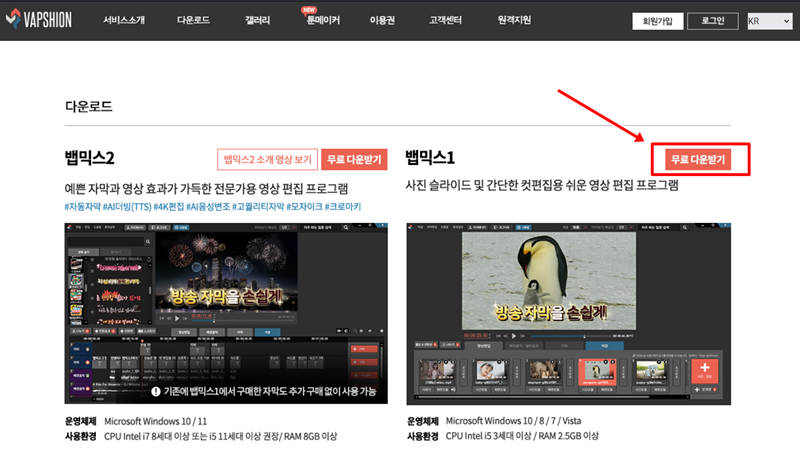Click the 'Microsoft Windows 10 / 11' text
This screenshot has width=800, height=451.
pos(156,421)
